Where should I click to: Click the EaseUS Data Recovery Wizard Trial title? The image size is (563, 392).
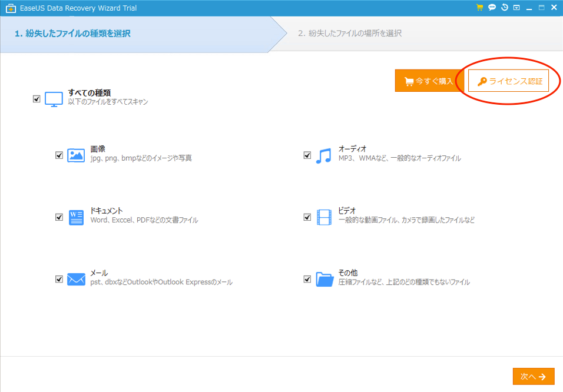[x=78, y=8]
